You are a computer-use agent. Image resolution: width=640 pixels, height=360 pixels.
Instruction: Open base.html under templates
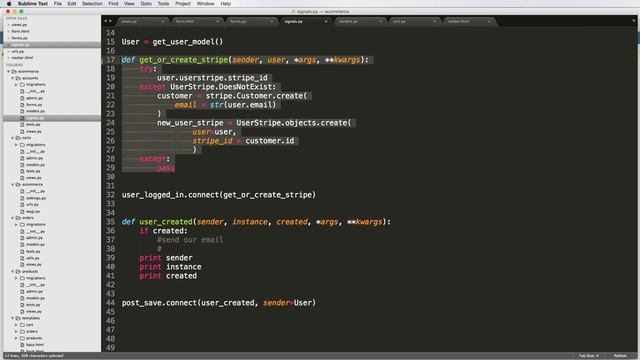pos(35,345)
